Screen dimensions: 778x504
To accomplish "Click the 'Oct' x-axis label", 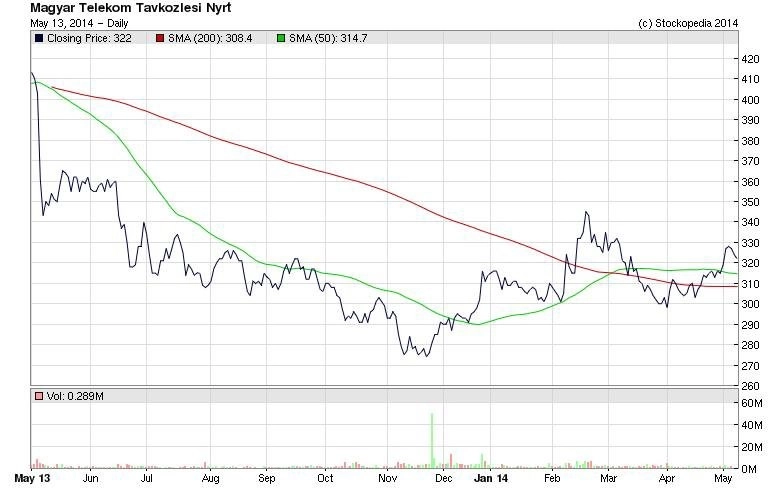I will (325, 478).
